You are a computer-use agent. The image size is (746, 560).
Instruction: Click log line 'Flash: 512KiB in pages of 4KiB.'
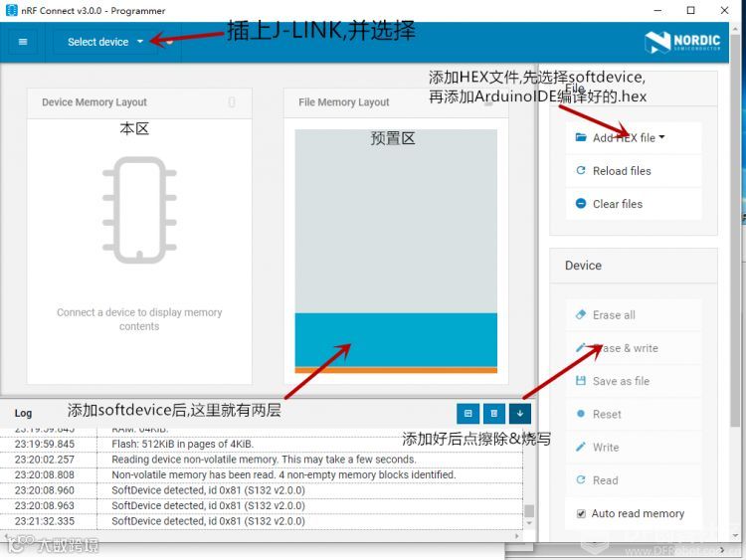click(x=183, y=444)
